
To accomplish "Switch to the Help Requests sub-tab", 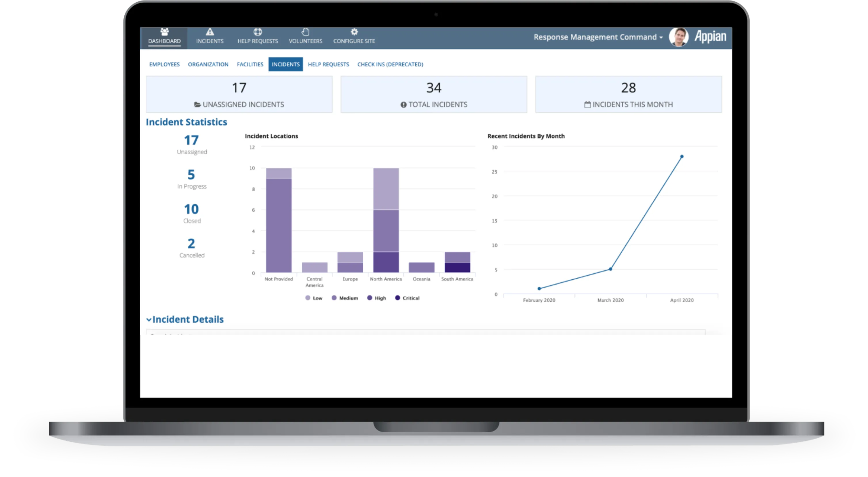I will 329,64.
